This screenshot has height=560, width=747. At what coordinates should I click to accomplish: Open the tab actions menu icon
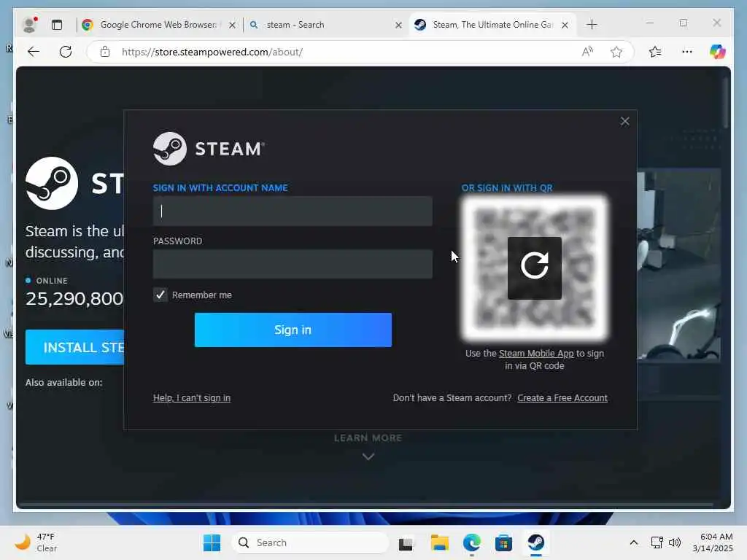[57, 25]
